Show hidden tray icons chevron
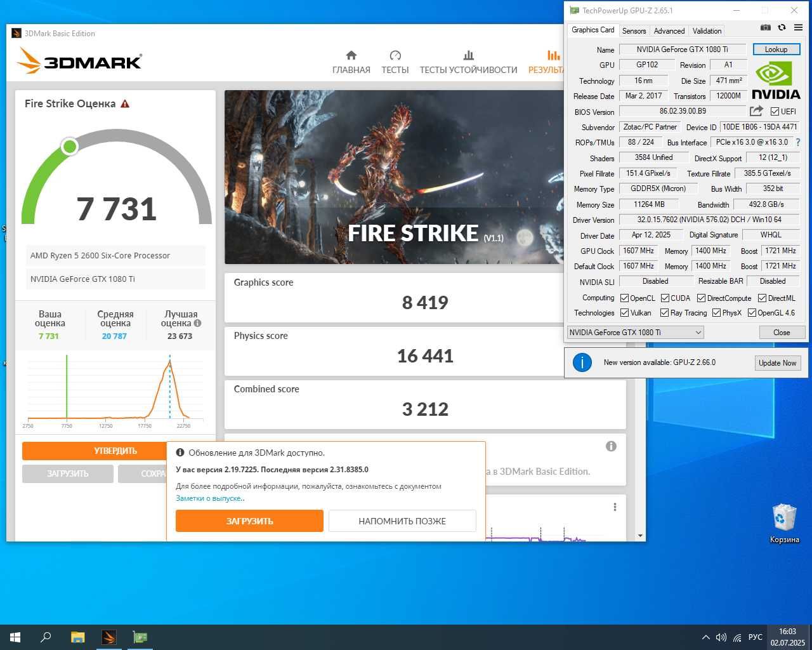This screenshot has height=650, width=812. point(705,637)
